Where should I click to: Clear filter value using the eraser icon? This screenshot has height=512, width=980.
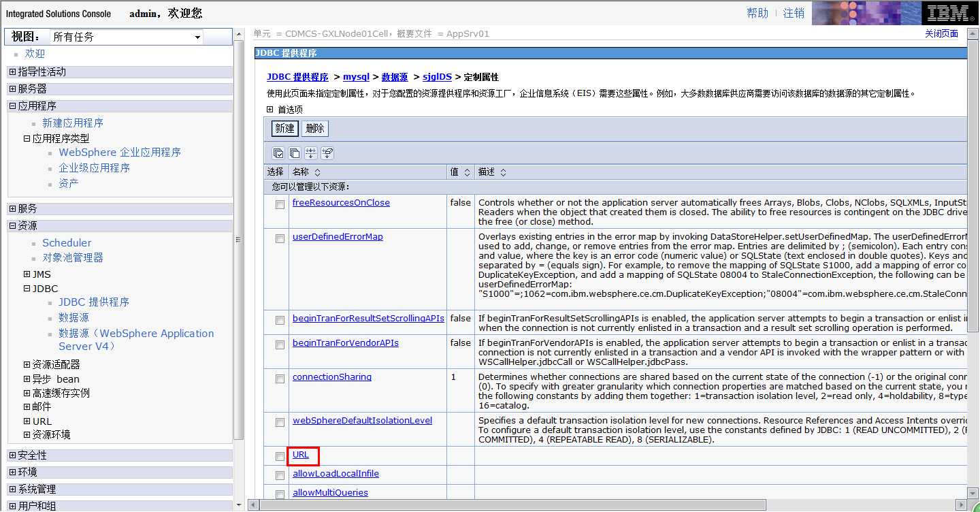point(327,153)
